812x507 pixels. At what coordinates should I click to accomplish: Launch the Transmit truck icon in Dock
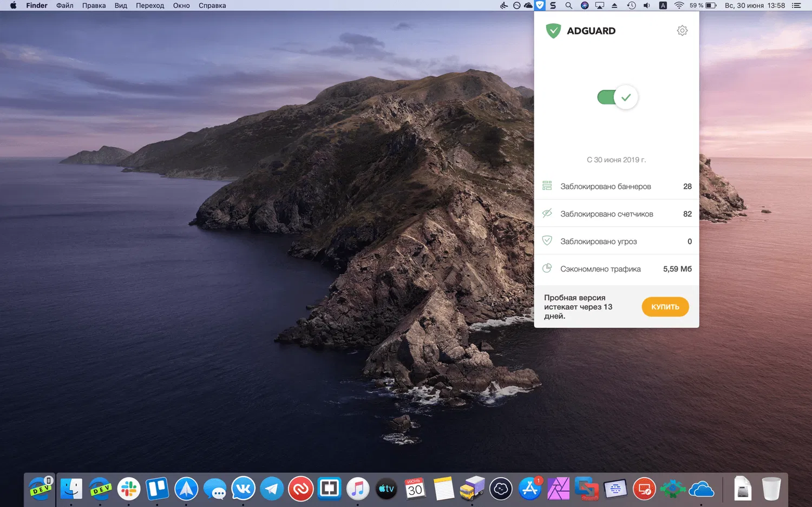(x=472, y=489)
